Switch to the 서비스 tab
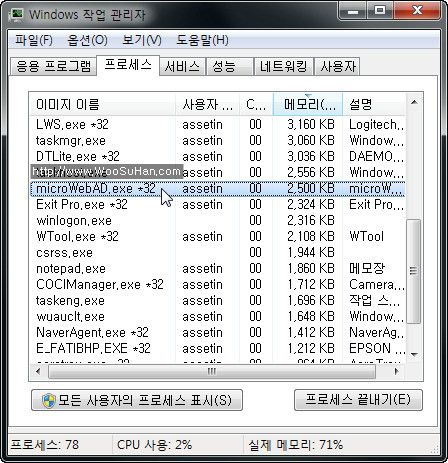448x463 pixels. point(182,67)
